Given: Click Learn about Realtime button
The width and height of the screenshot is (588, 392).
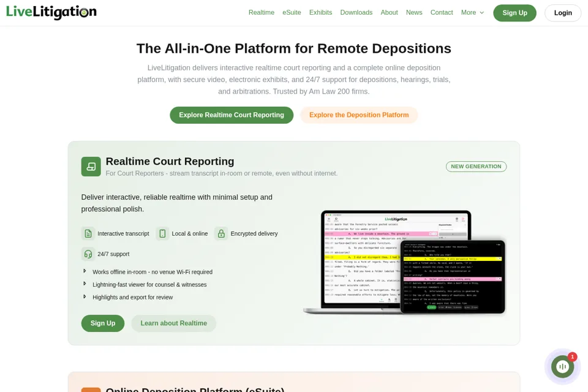Looking at the screenshot, I should (x=173, y=323).
